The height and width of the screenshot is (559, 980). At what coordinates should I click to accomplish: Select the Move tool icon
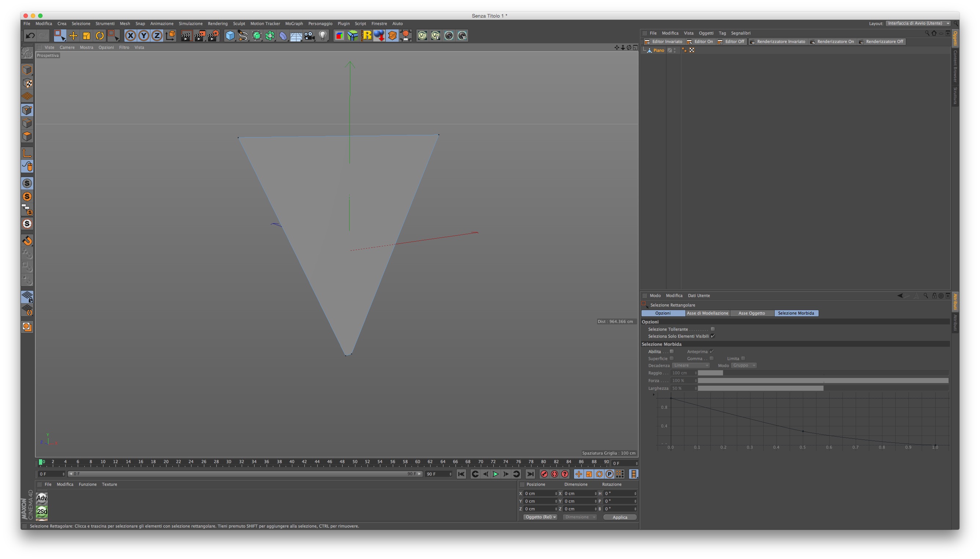coord(73,36)
